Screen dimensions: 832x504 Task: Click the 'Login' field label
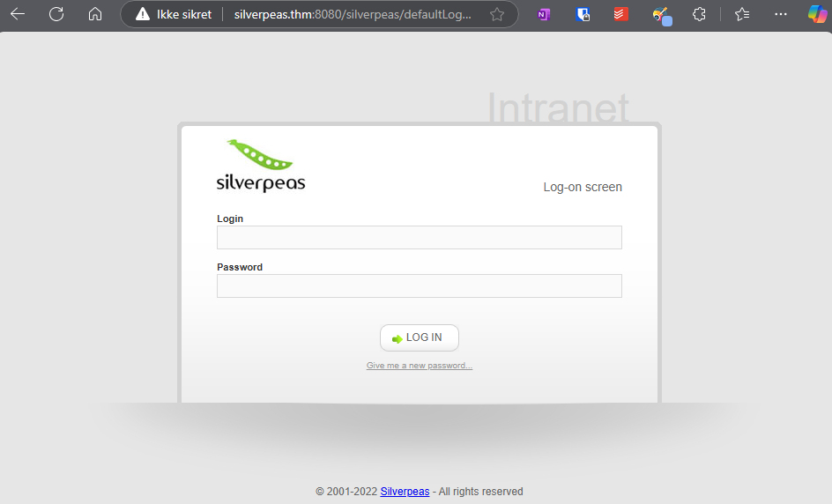click(230, 219)
